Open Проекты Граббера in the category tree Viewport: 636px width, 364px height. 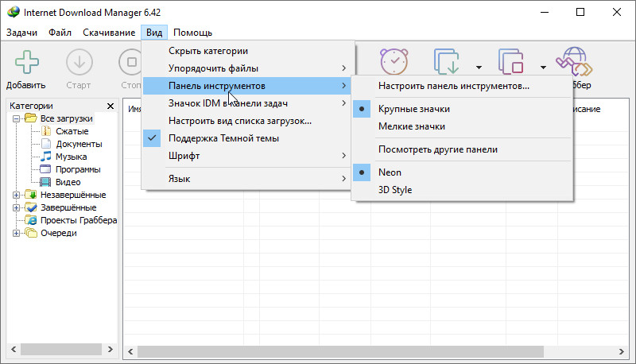[x=78, y=220]
